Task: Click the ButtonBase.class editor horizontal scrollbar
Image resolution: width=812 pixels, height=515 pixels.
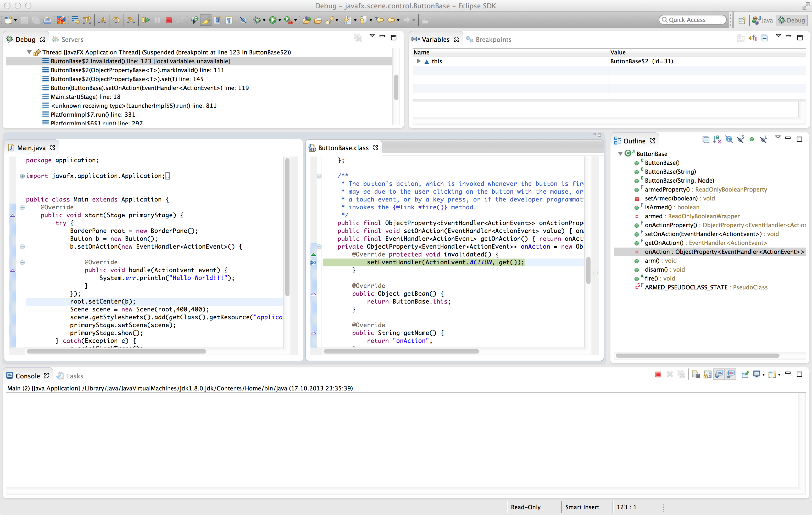Action: click(401, 351)
